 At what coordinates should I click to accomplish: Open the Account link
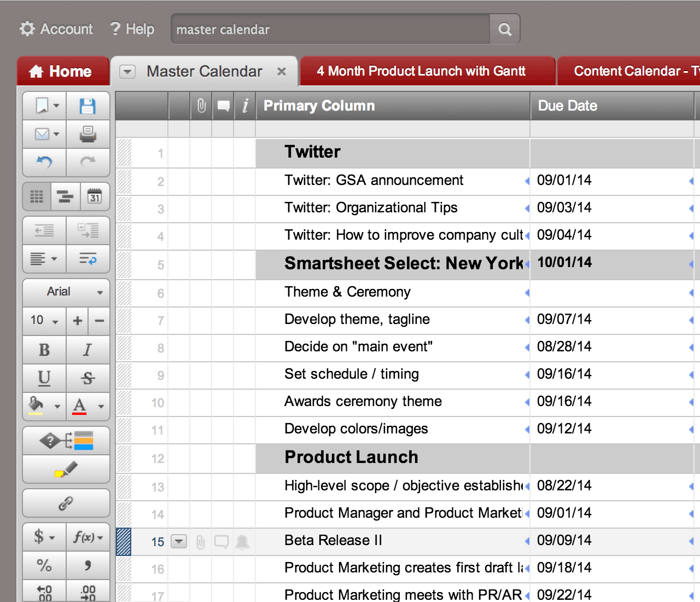(56, 29)
